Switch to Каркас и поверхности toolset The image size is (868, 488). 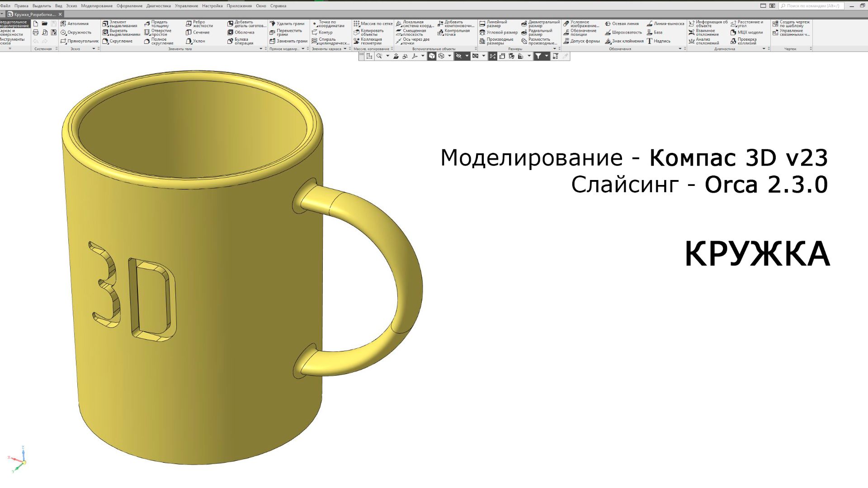click(x=12, y=33)
